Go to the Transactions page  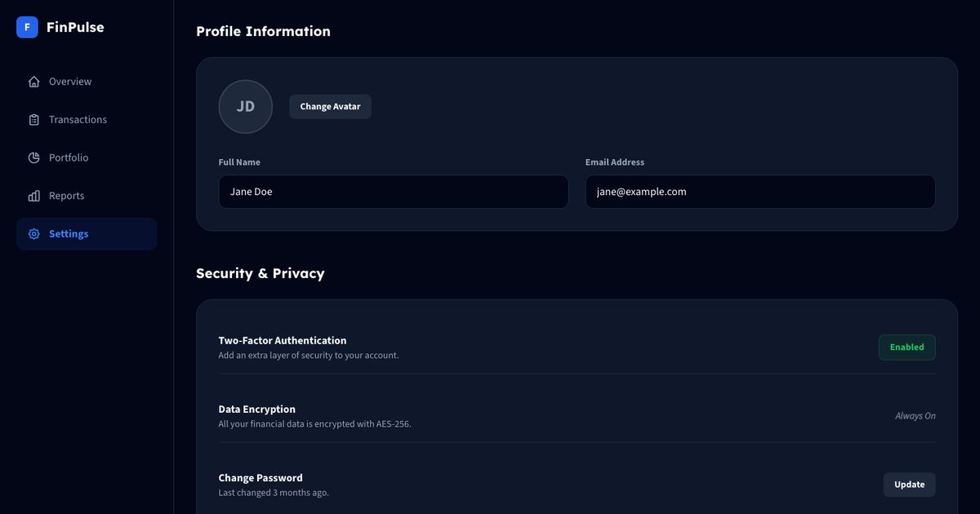tap(87, 120)
